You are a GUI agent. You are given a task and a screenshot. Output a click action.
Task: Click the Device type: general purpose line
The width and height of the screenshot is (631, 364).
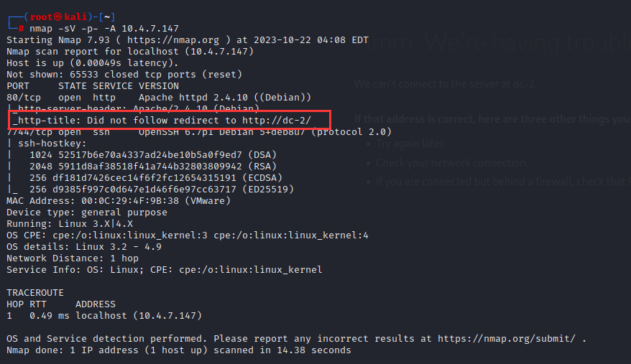(x=86, y=213)
